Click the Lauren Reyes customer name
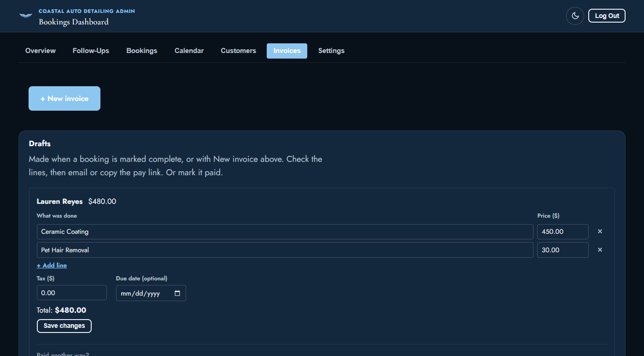 [x=59, y=202]
